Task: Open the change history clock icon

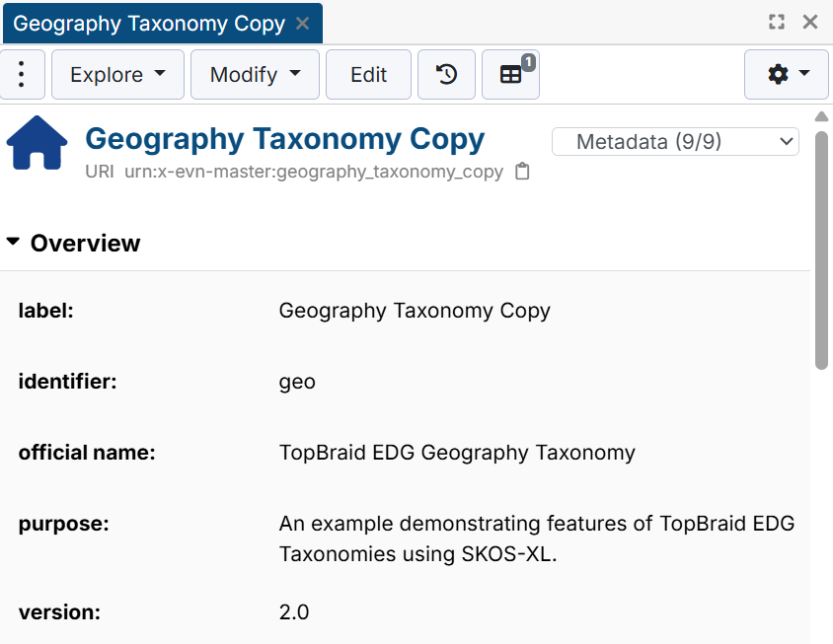Action: (x=446, y=74)
